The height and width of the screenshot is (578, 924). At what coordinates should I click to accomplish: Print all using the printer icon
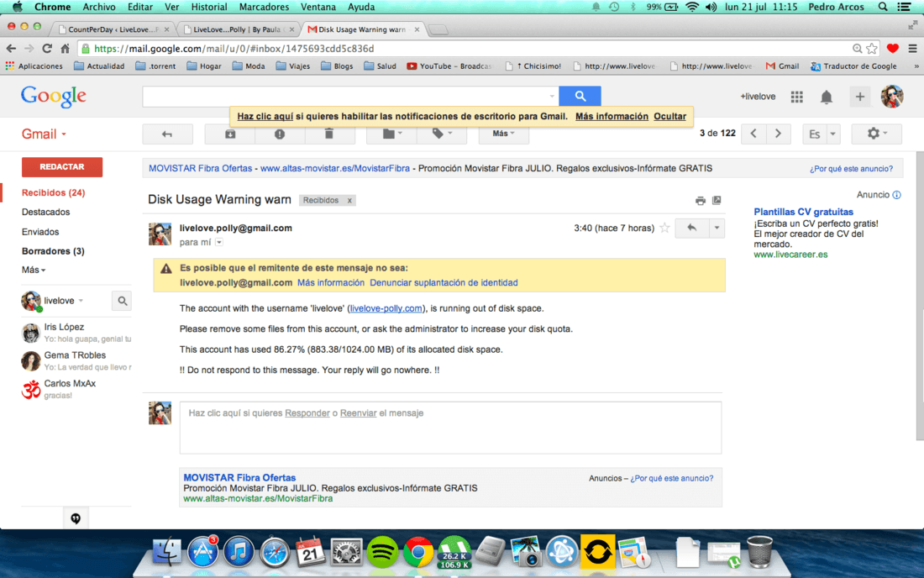click(x=700, y=200)
